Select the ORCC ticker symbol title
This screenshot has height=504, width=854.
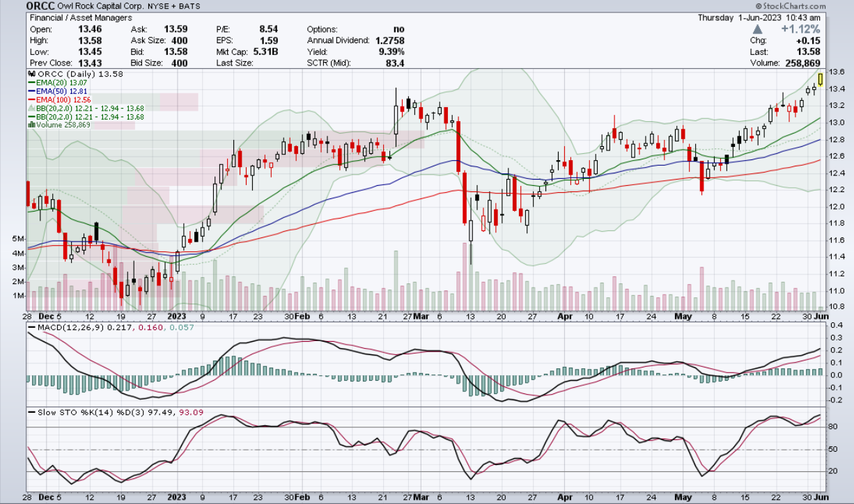coord(41,6)
